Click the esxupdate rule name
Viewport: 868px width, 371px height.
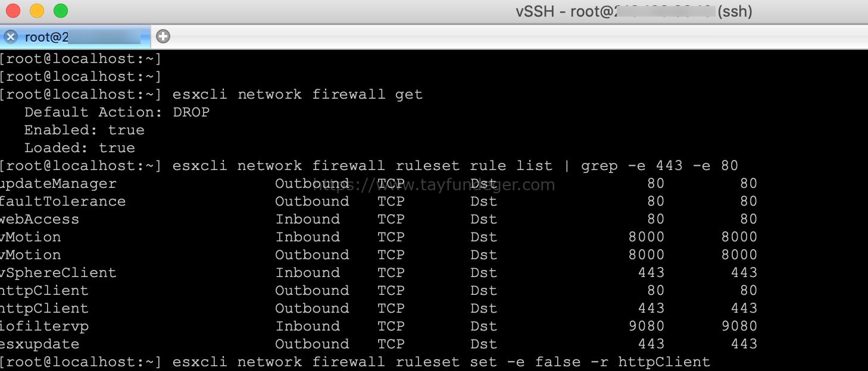(39, 344)
